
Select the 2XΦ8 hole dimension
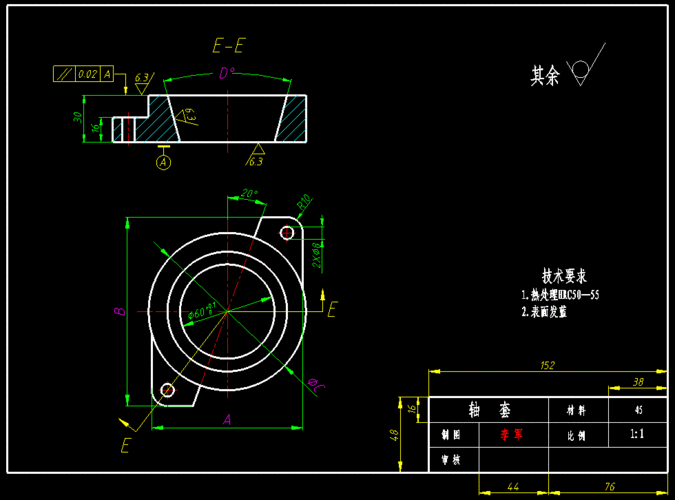point(316,255)
